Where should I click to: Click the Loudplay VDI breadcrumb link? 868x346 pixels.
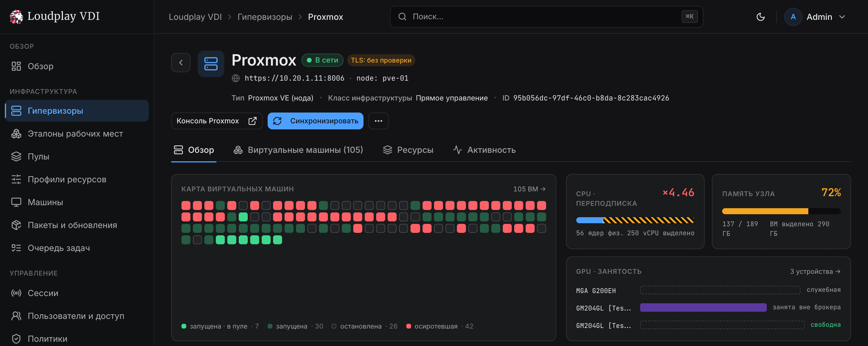[195, 17]
